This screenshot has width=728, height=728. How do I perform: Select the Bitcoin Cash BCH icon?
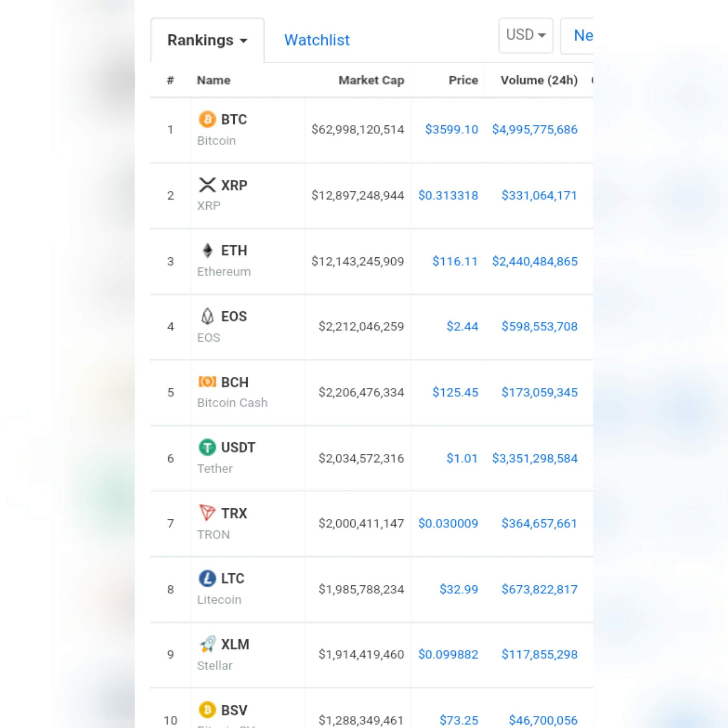pyautogui.click(x=207, y=382)
